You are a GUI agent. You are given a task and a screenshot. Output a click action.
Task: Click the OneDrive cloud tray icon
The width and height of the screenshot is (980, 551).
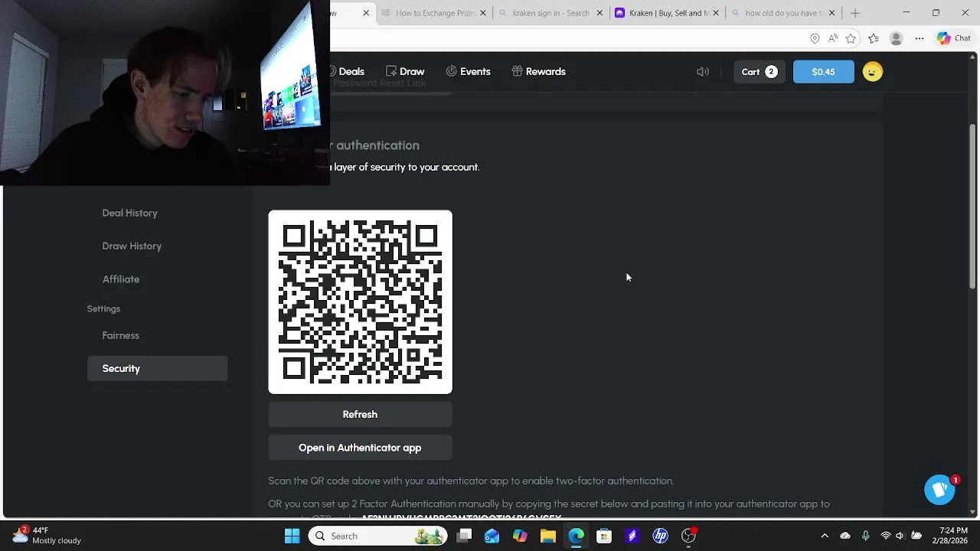click(845, 536)
